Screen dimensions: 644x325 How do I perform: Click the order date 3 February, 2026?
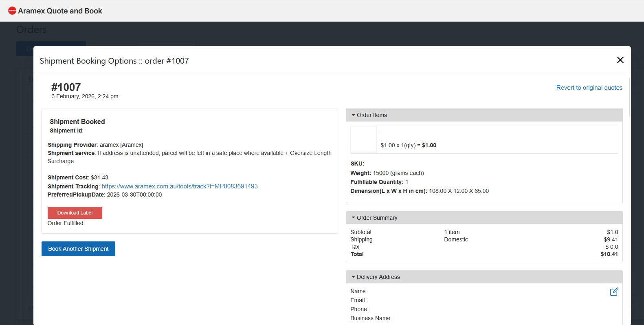pyautogui.click(x=85, y=97)
